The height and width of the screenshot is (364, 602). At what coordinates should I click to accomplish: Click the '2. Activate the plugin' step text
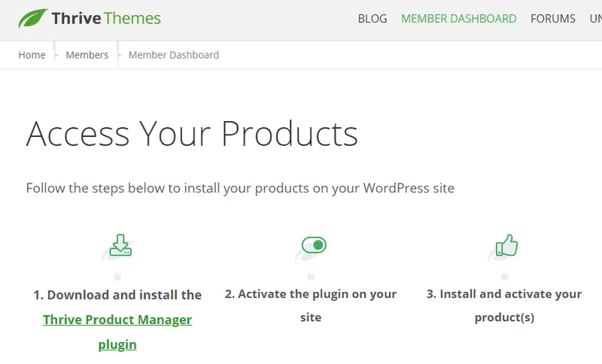pyautogui.click(x=311, y=305)
